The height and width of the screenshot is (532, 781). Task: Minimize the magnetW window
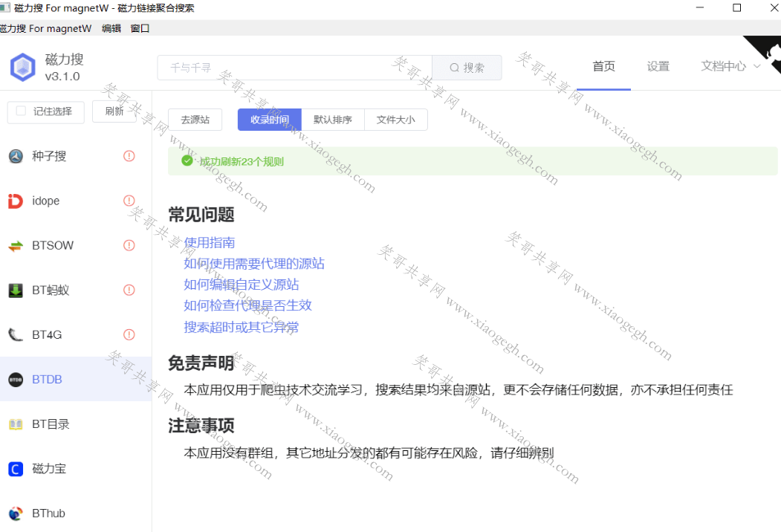[700, 8]
